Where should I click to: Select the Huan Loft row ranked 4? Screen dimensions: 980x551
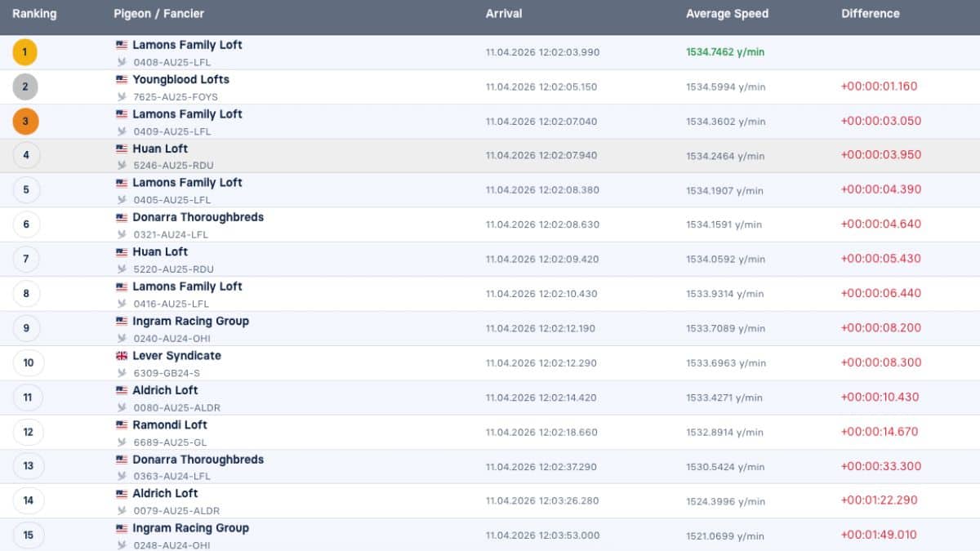(x=490, y=156)
